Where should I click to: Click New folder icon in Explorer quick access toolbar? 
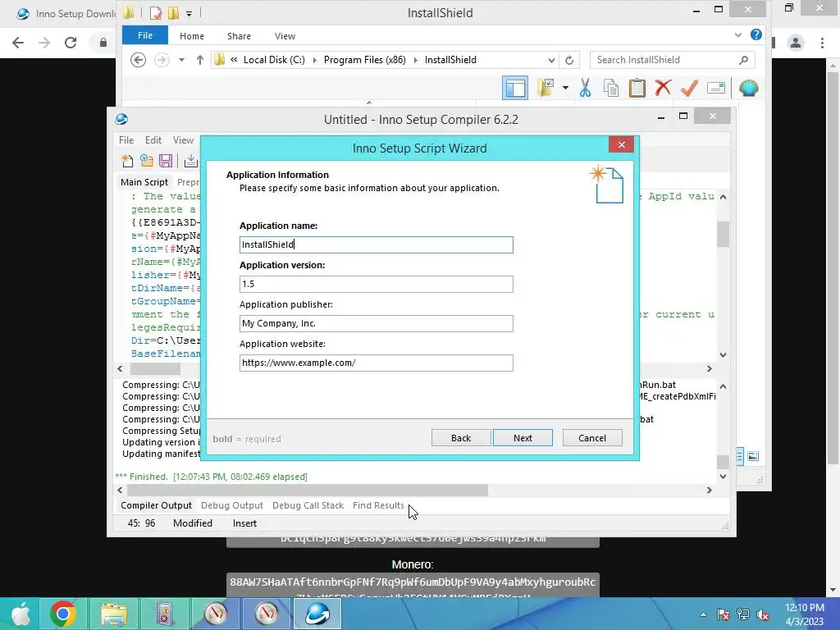coord(173,13)
